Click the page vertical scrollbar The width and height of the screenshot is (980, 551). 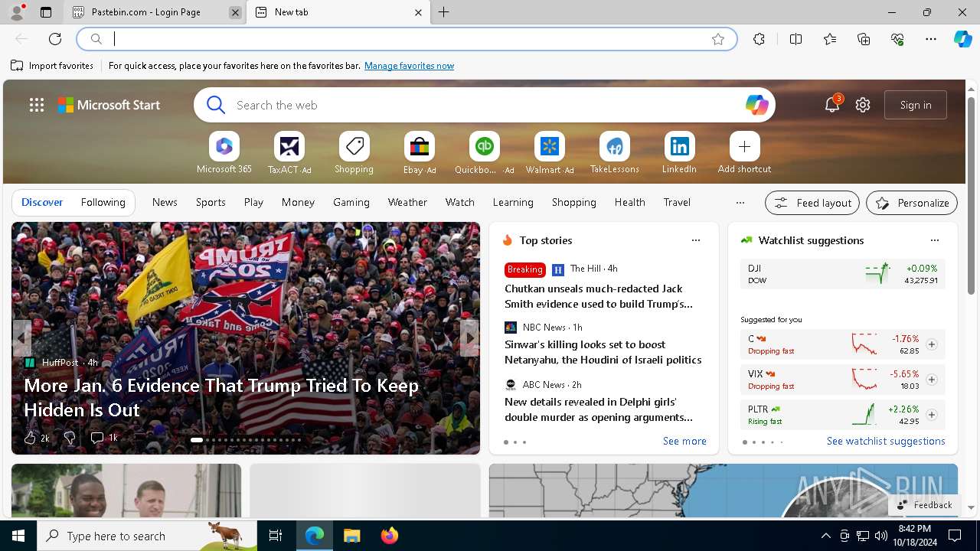pos(971,195)
